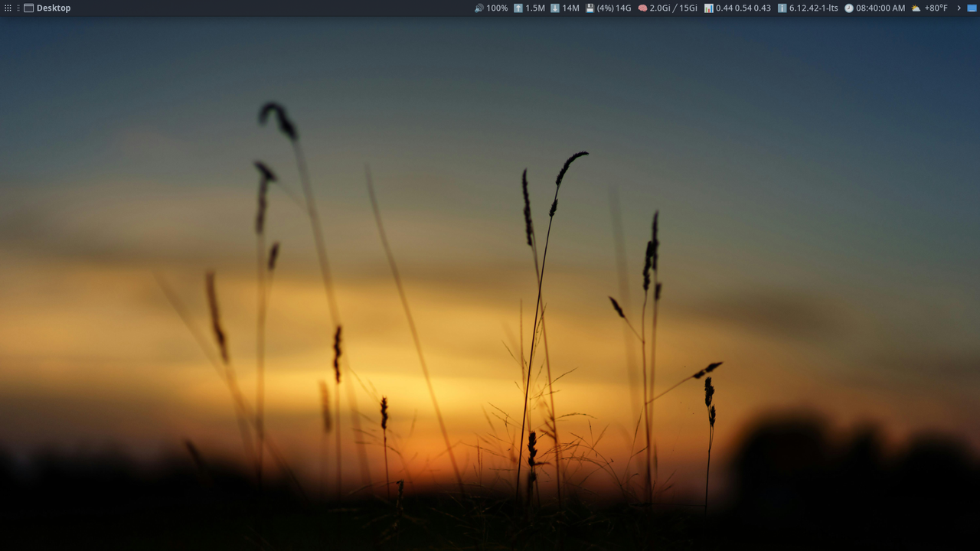The width and height of the screenshot is (980, 551).
Task: Click the show desktop button
Action: tap(972, 8)
